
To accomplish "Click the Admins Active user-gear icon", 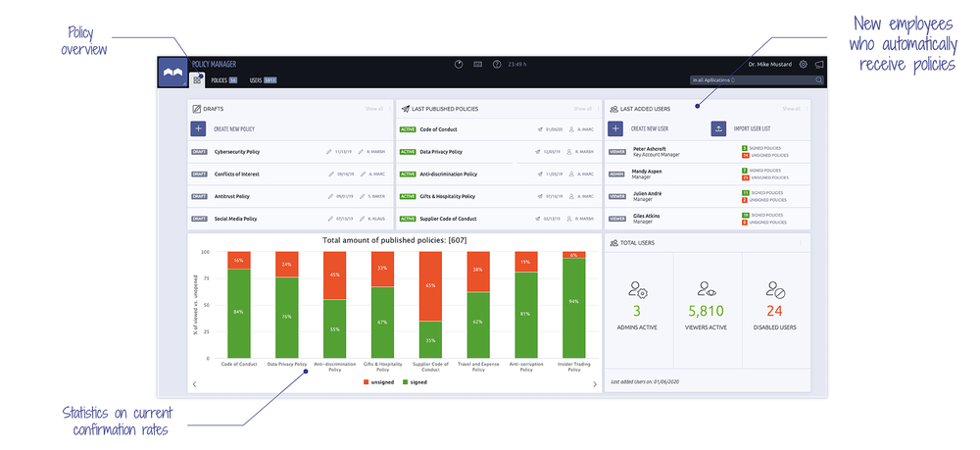I will [639, 290].
